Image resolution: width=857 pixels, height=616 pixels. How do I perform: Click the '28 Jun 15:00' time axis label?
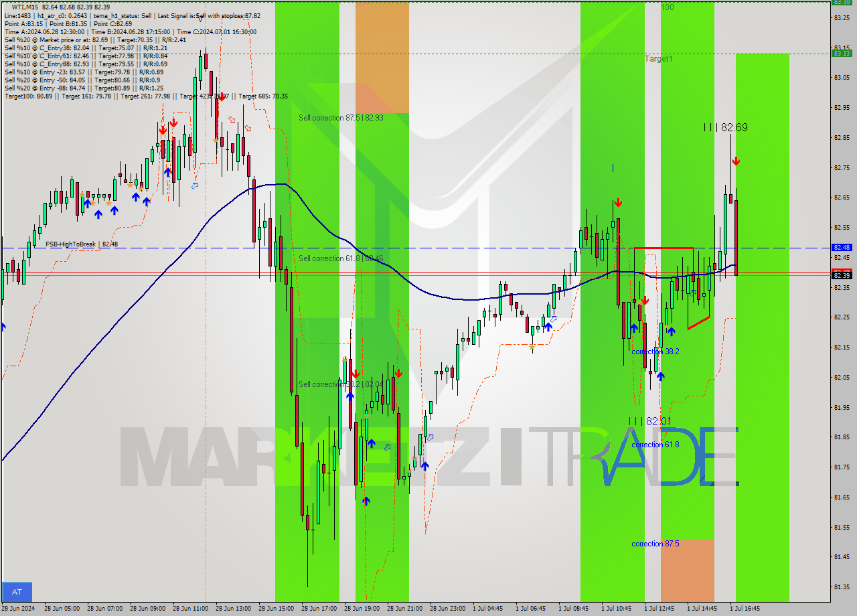276,609
